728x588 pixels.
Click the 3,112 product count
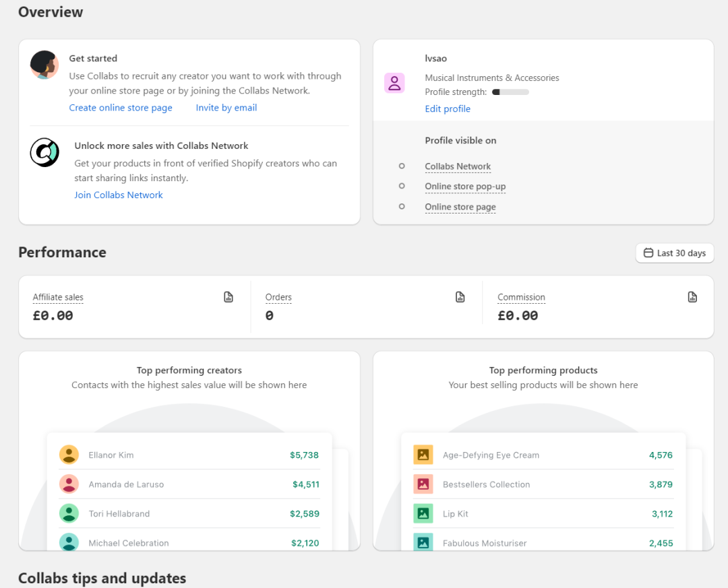coord(662,514)
